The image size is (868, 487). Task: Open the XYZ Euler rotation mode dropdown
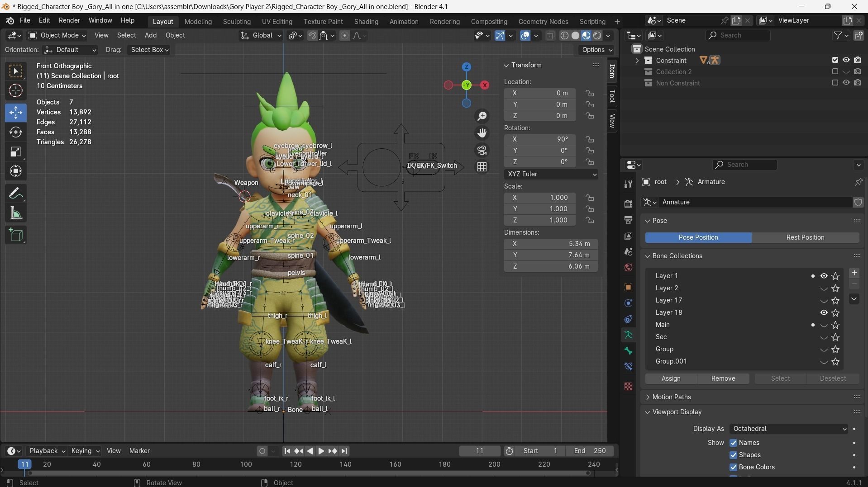click(x=551, y=174)
